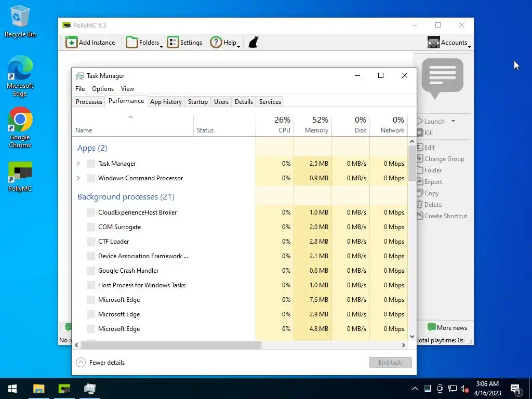Viewport: 532px width, 399px height.
Task: Select the Google Crash Handler process
Action: click(x=240, y=271)
